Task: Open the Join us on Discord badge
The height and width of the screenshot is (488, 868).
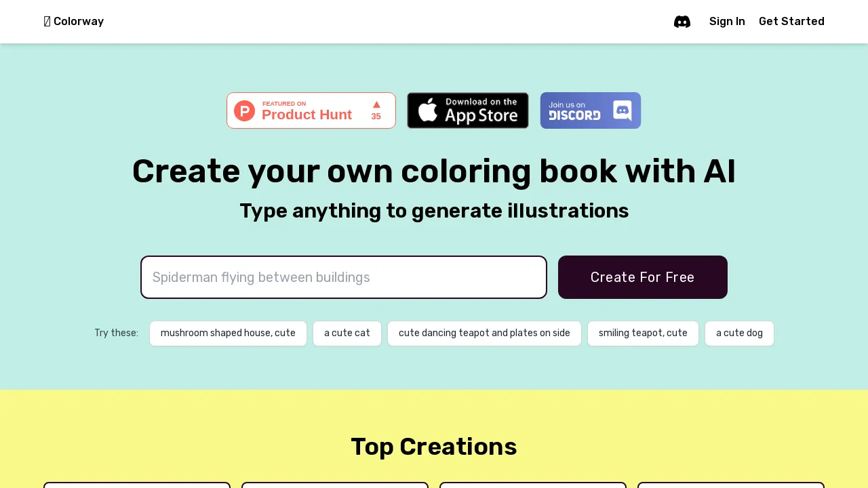Action: point(590,110)
